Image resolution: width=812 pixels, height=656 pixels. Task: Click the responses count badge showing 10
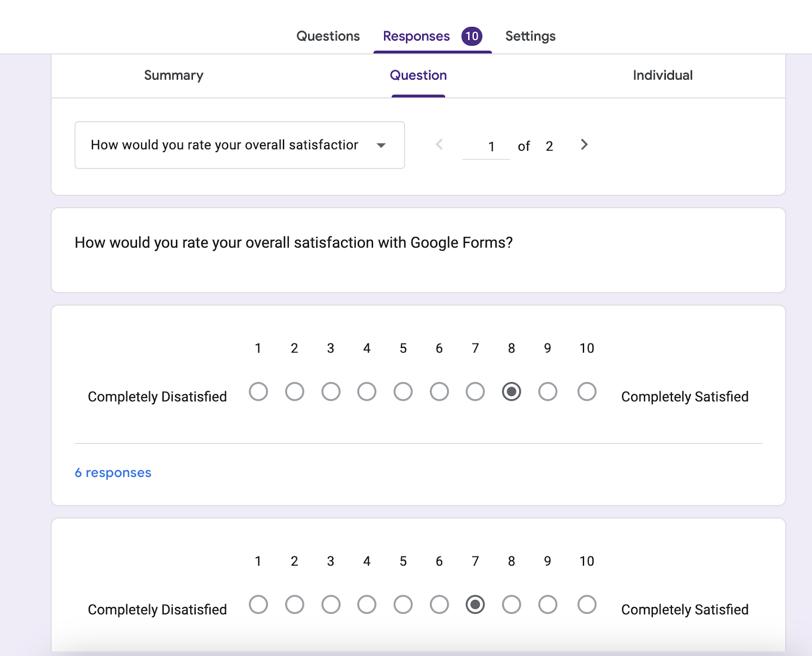471,36
